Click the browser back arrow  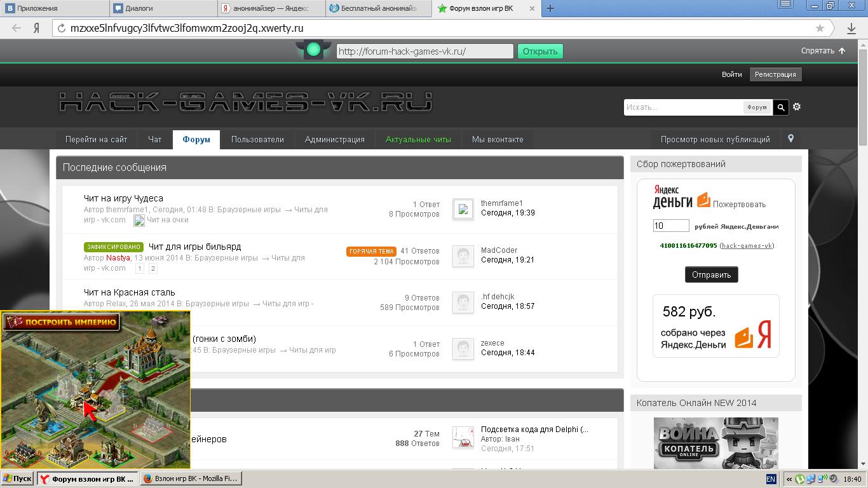point(17,28)
